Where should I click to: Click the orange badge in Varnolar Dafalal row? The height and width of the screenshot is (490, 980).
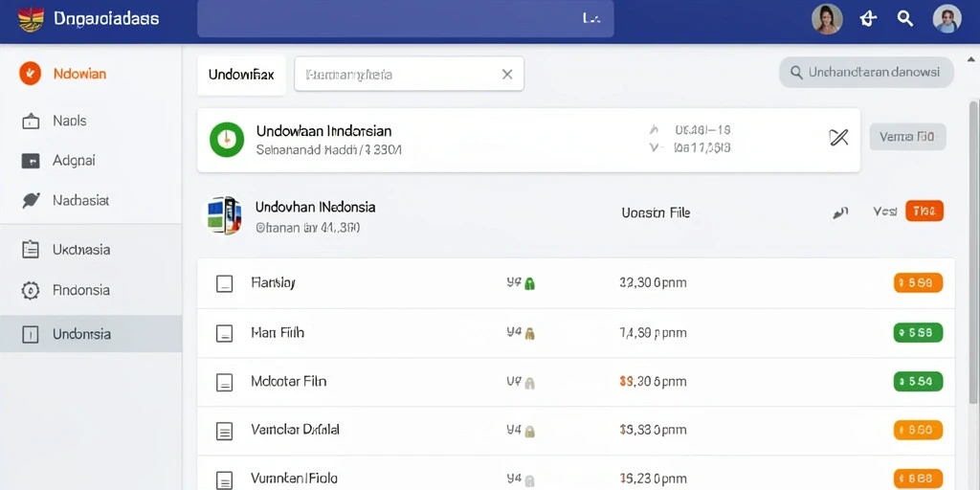click(x=918, y=430)
